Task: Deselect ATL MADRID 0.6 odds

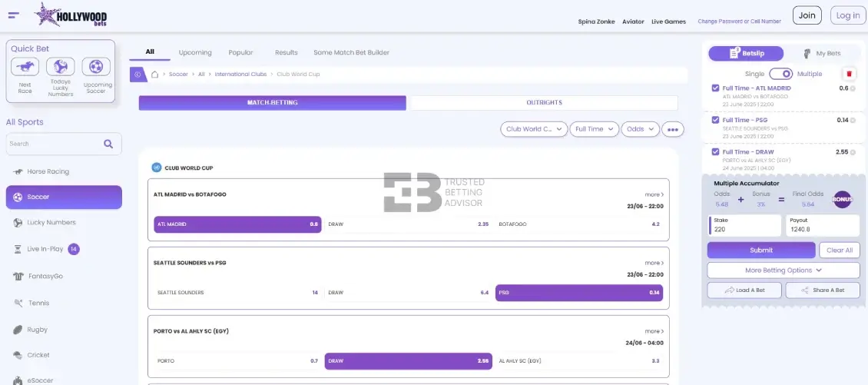Action: point(237,224)
